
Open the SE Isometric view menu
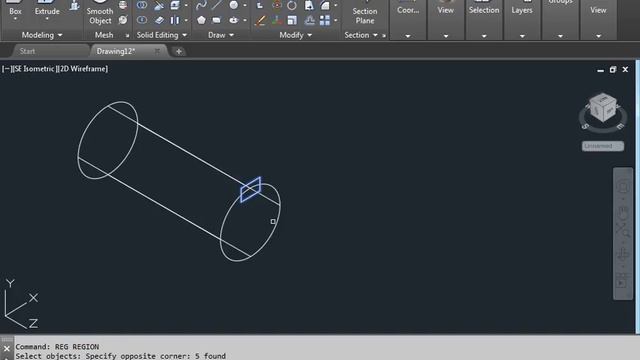tap(34, 69)
